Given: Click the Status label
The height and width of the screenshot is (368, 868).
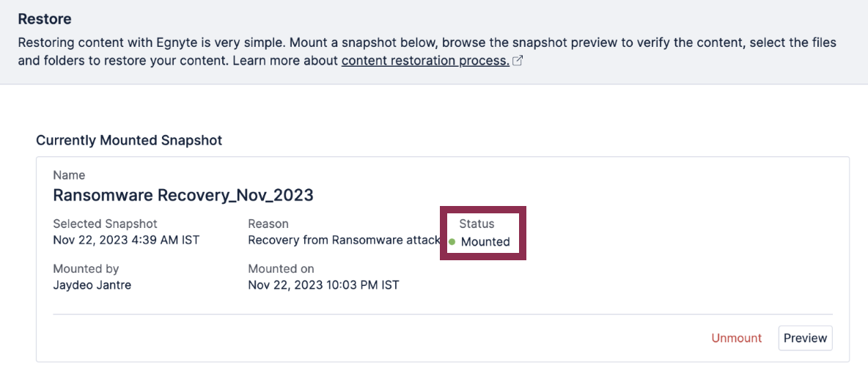Looking at the screenshot, I should coord(477,224).
